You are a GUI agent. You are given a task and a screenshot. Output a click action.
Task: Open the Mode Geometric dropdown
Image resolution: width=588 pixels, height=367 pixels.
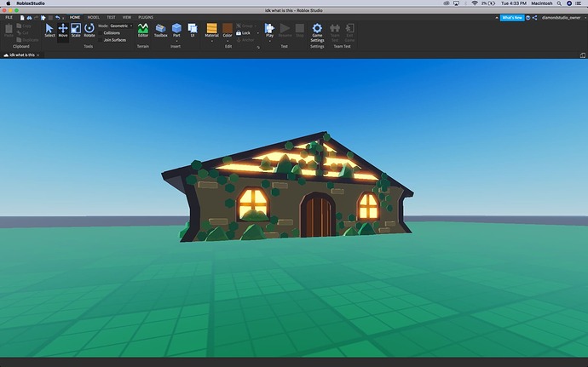pos(121,26)
